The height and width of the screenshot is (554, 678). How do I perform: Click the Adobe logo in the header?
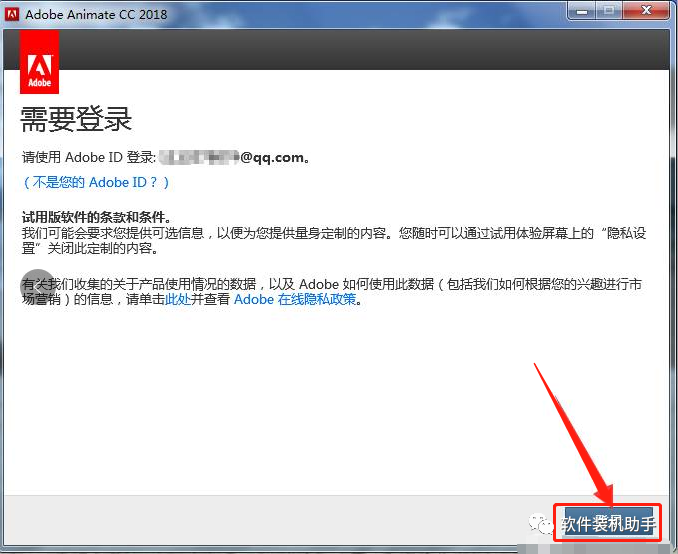(39, 62)
